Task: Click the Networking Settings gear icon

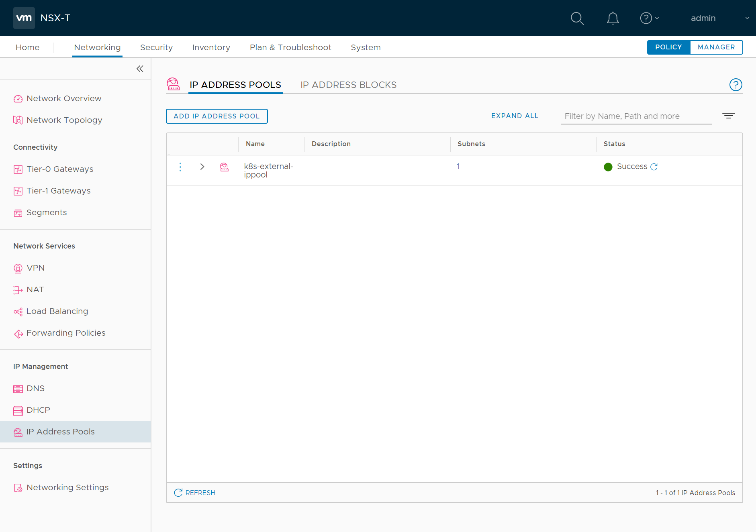Action: [18, 488]
